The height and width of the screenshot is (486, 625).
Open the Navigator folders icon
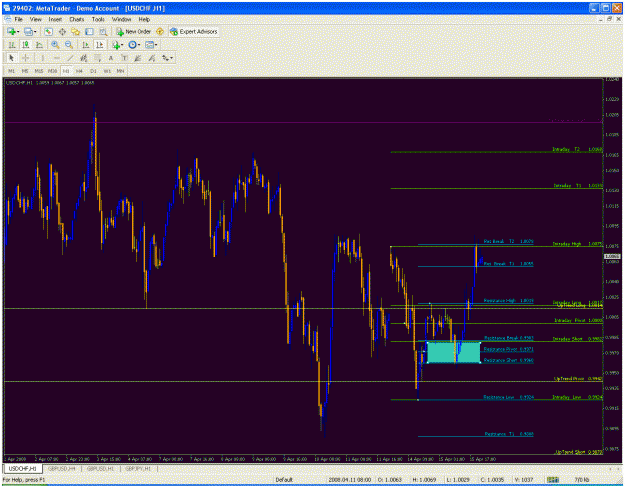click(76, 31)
